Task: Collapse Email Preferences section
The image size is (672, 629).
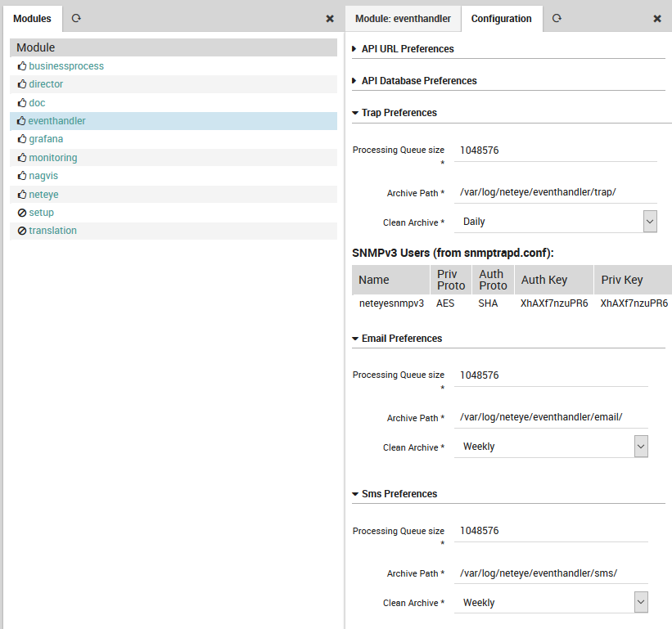Action: (397, 339)
